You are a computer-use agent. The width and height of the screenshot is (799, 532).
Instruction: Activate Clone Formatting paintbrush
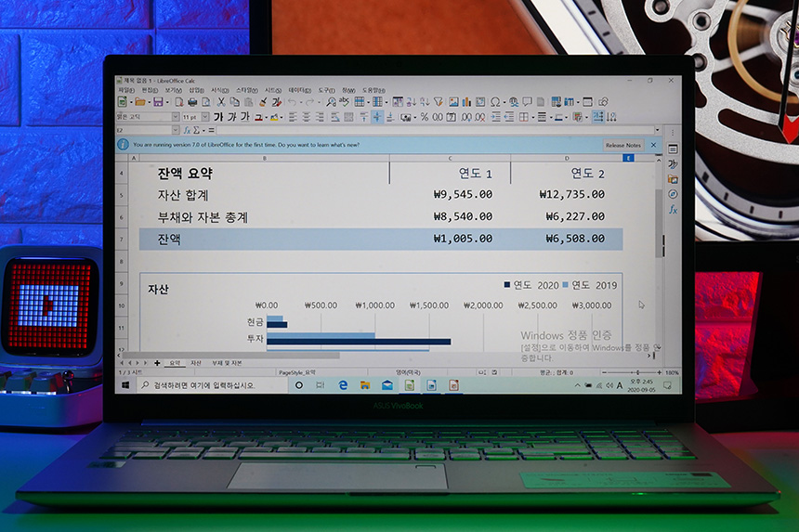tap(263, 102)
